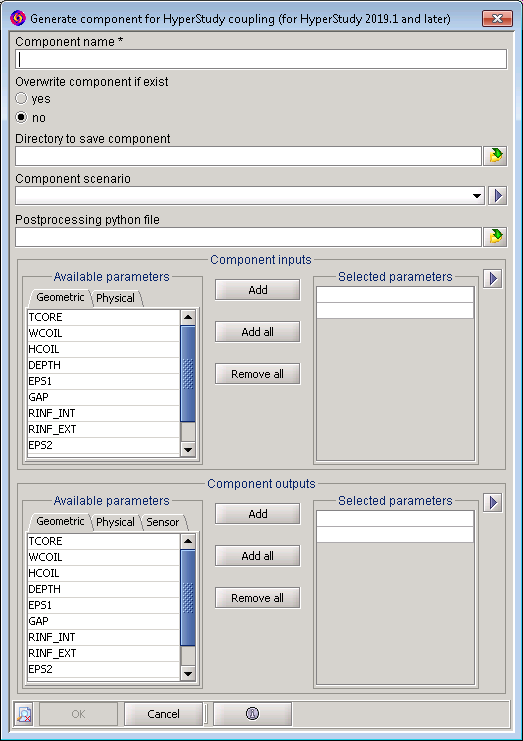Switch to Physical tab in Component inputs
Screen dimensions: 523x741
115,298
